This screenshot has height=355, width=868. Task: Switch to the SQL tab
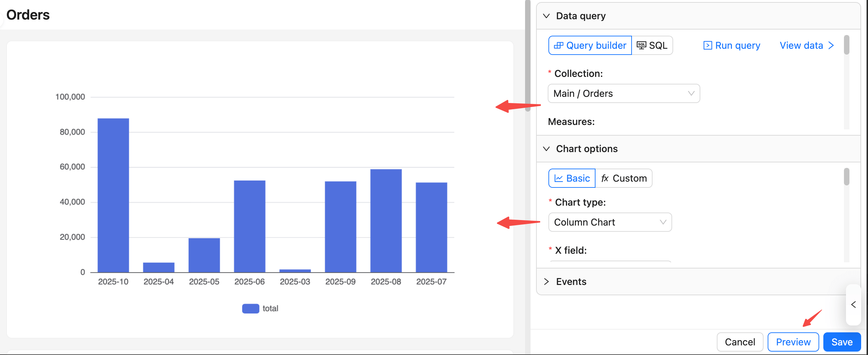coord(652,45)
